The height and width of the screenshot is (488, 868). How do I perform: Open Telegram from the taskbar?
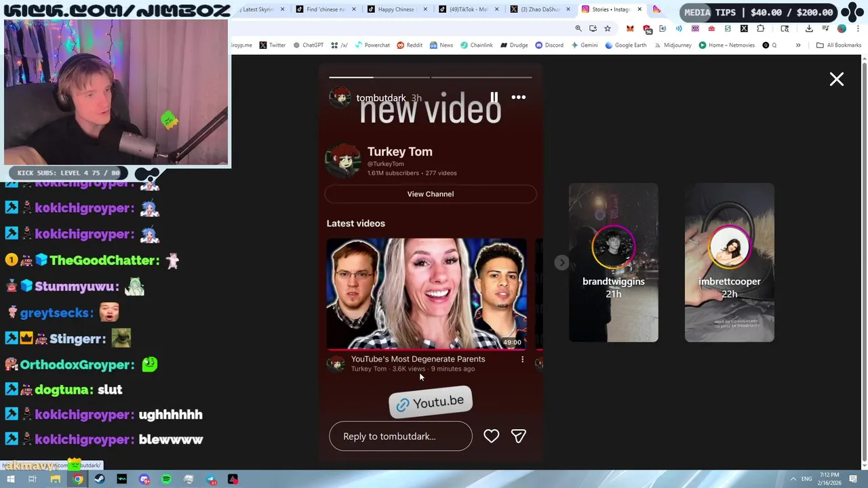point(211,479)
